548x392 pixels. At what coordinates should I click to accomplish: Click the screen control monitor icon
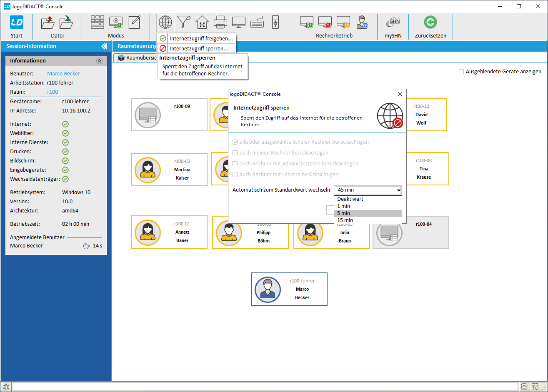(239, 22)
